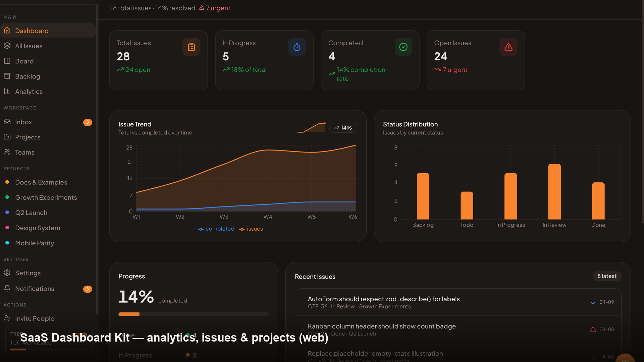Click the sidebar vertical scrollbar
Image resolution: width=644 pixels, height=362 pixels.
97,159
